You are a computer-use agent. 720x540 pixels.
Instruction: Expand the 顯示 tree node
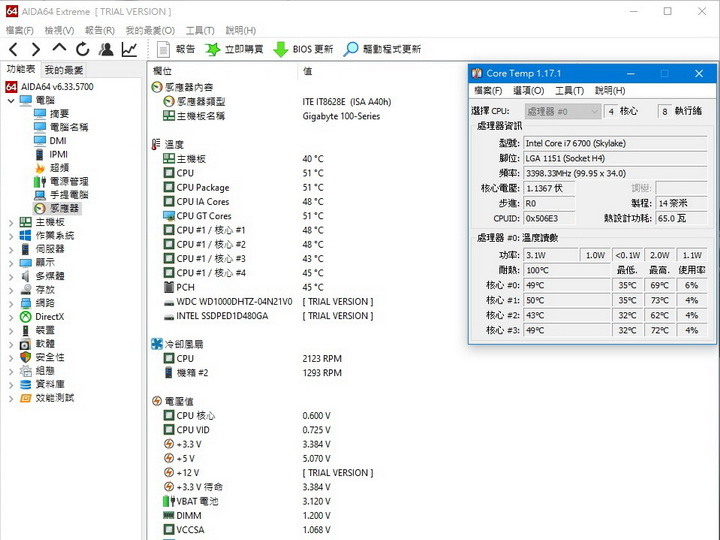(11, 263)
